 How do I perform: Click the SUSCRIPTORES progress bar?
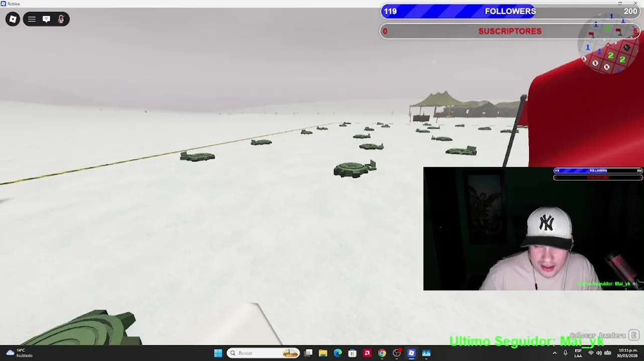510,31
